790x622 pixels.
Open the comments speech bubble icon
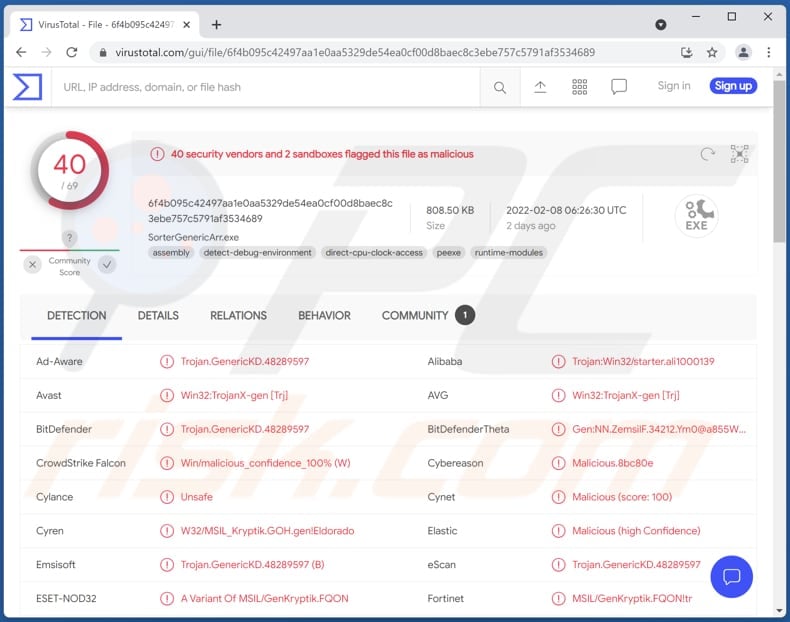coord(619,87)
